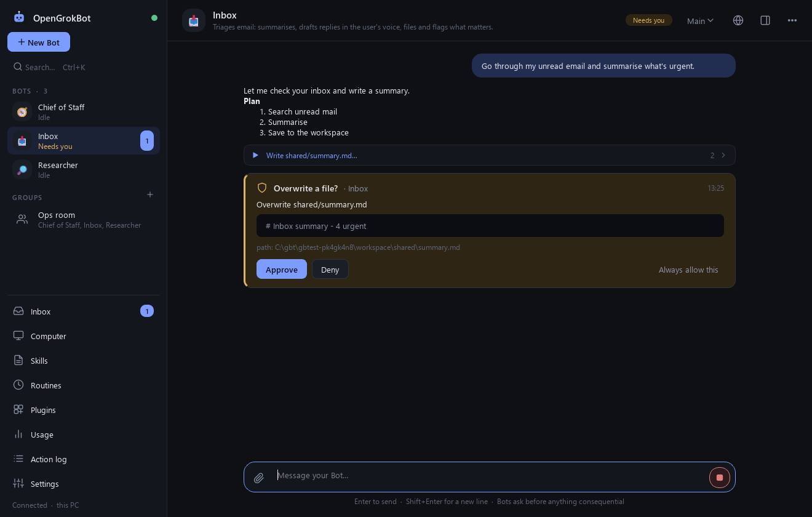Focus the Message your Bot input
The width and height of the screenshot is (812, 517).
(x=490, y=475)
